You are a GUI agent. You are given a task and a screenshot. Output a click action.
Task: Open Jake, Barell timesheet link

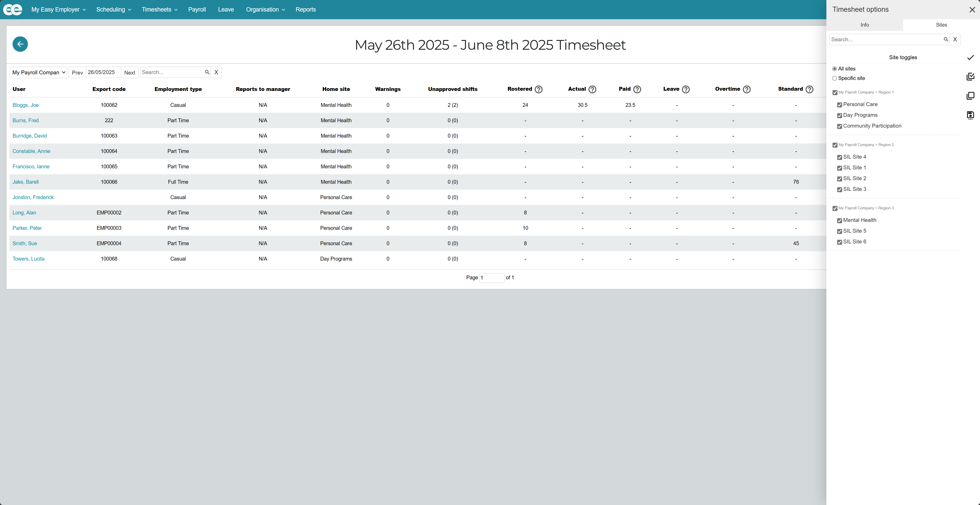pyautogui.click(x=26, y=182)
